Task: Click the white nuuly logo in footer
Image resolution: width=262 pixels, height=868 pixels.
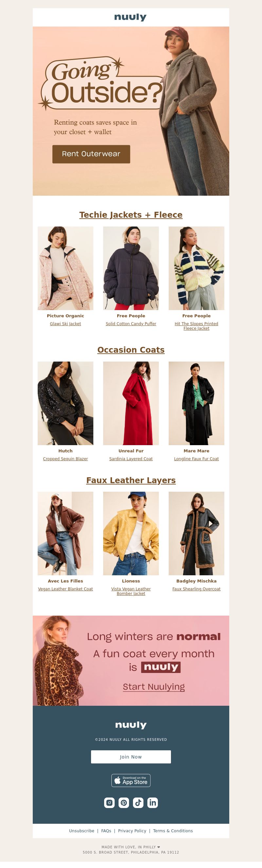Action: point(131,725)
